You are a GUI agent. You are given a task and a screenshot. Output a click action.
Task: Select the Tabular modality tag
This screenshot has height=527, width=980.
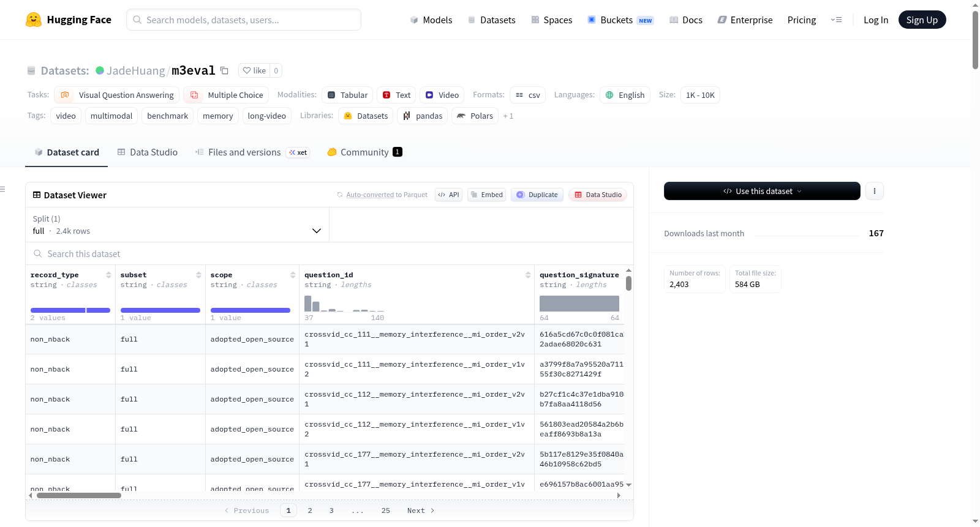(347, 95)
